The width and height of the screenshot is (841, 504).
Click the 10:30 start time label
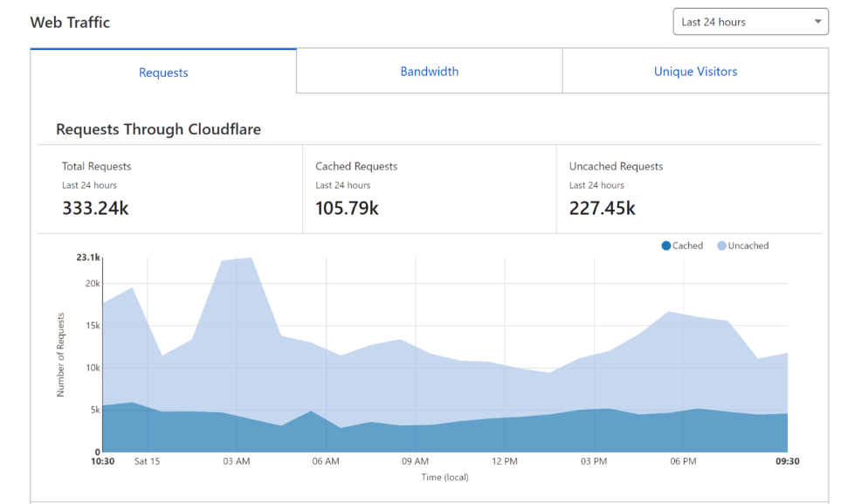[x=103, y=461]
